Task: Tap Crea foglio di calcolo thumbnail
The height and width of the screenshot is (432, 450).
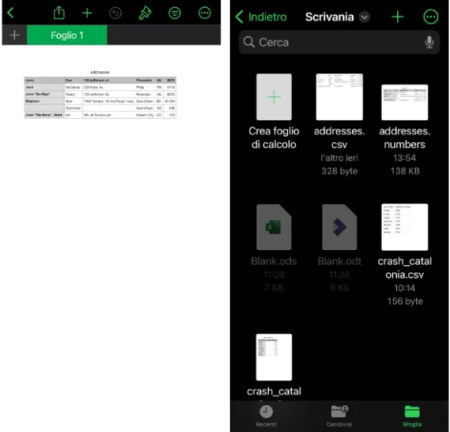Action: (x=274, y=97)
